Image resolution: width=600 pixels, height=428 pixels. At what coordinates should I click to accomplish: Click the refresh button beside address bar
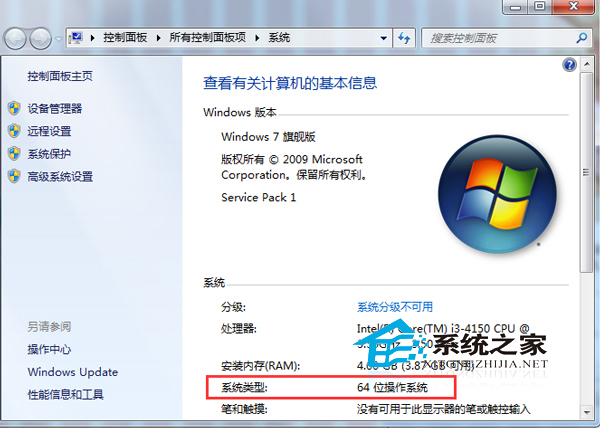point(404,38)
